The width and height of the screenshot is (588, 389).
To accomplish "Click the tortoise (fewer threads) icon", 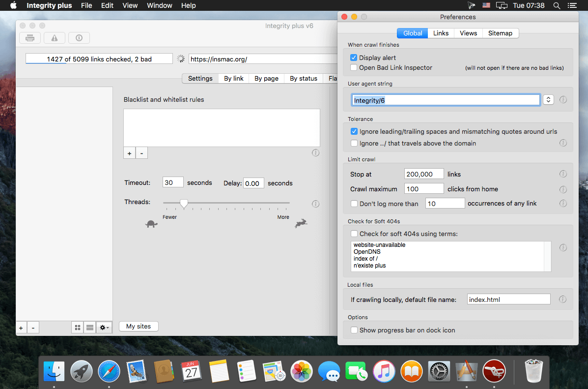I will coord(151,224).
